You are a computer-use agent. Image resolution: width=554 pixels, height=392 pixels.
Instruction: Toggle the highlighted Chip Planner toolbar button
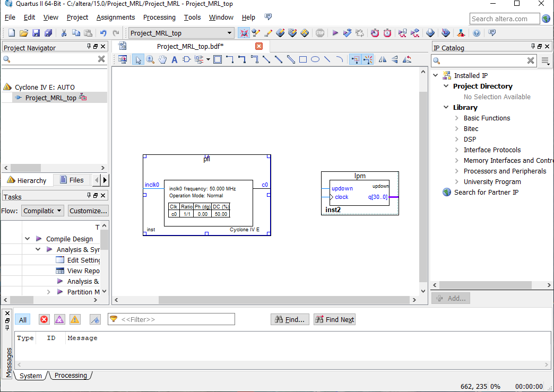coord(244,33)
